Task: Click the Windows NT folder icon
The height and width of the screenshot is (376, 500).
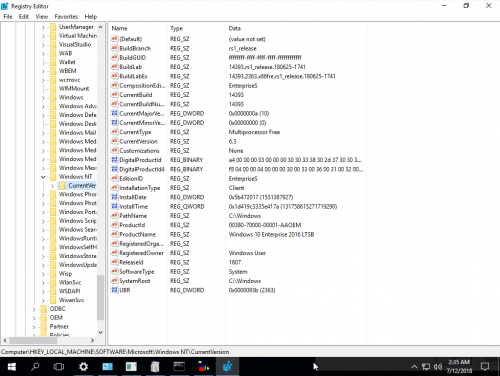Action: click(x=53, y=177)
